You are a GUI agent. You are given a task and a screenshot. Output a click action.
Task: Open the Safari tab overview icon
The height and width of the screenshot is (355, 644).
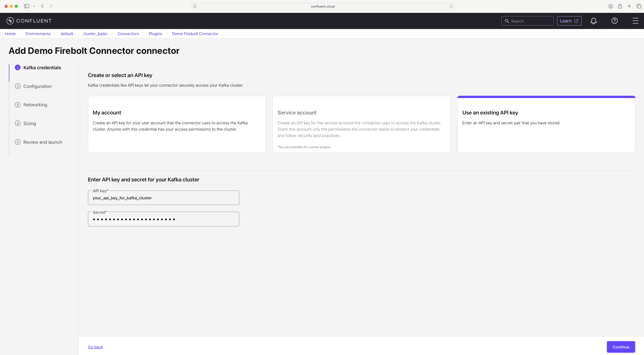pyautogui.click(x=639, y=6)
